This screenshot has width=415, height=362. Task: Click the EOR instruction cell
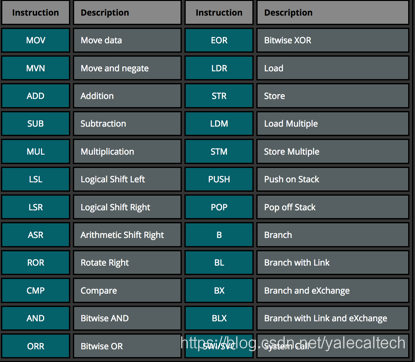[x=219, y=40]
